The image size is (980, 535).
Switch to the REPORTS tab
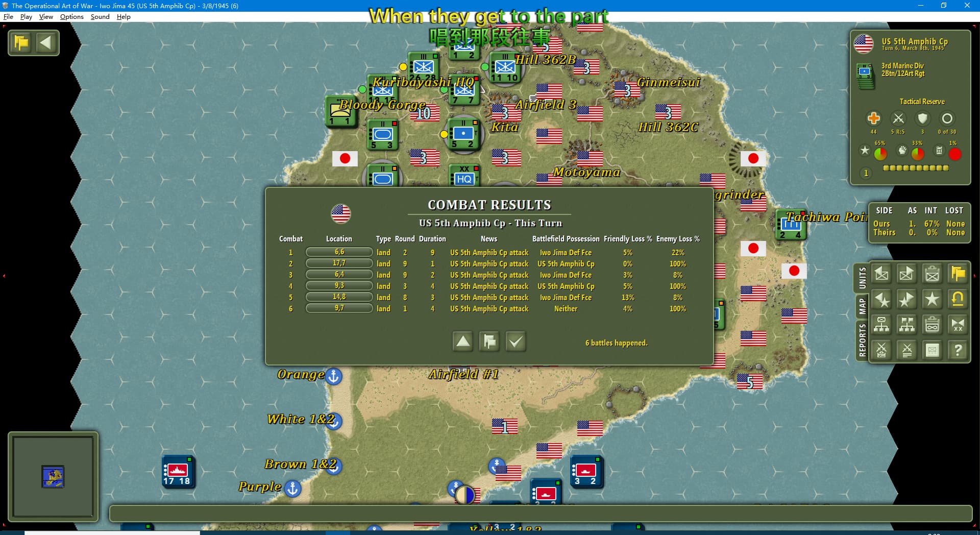[x=862, y=340]
